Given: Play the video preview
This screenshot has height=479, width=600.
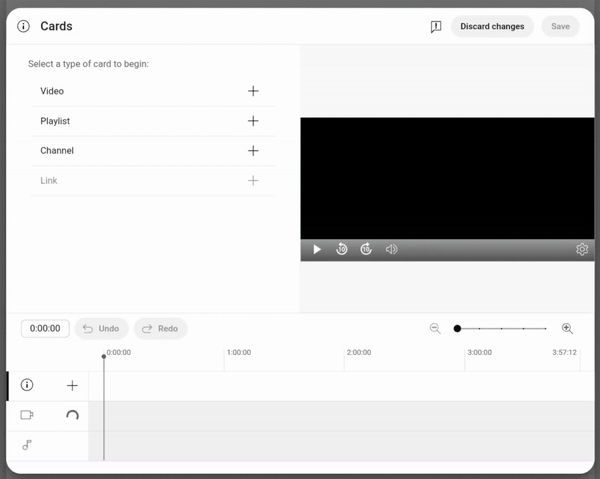Looking at the screenshot, I should 316,249.
